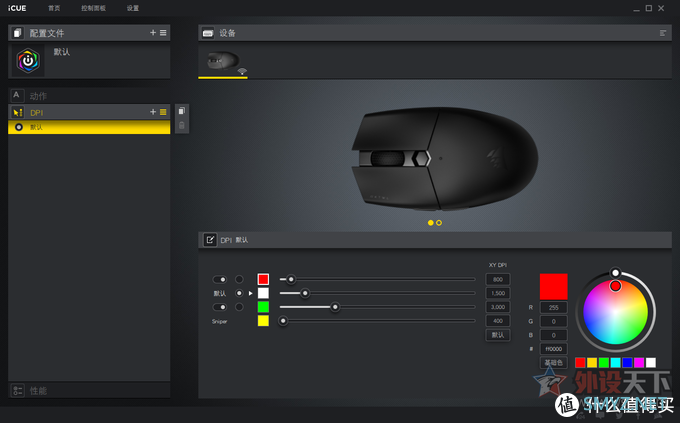Open the 配置文件 profile list menu icon

163,33
